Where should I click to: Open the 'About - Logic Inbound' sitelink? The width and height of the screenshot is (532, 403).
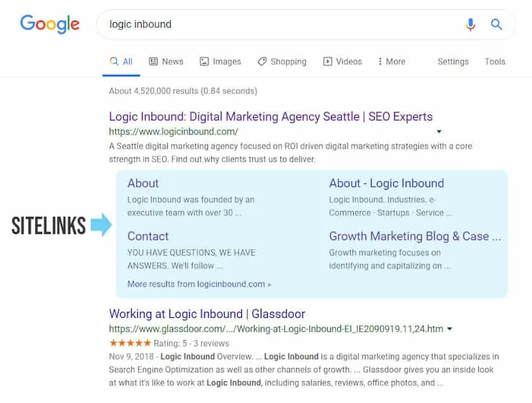tap(386, 183)
